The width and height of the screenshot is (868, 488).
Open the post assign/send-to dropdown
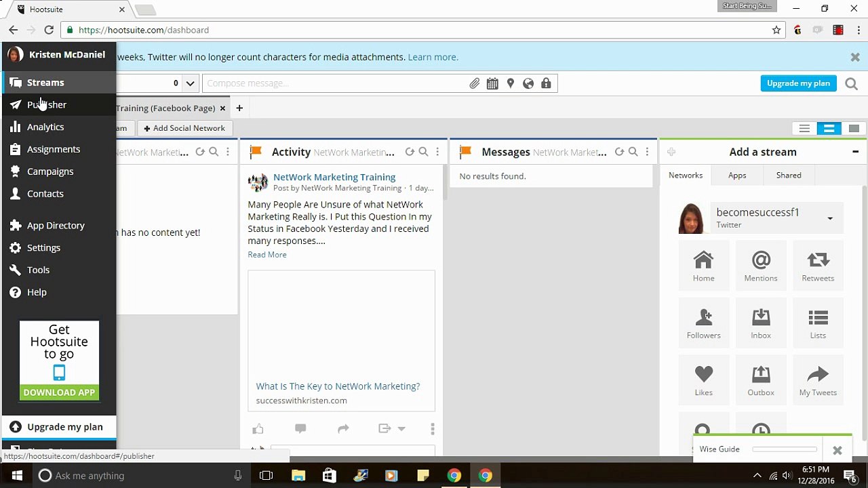click(392, 428)
